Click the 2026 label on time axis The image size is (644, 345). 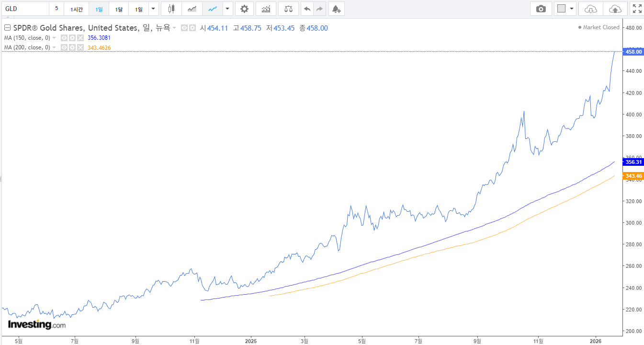(595, 341)
